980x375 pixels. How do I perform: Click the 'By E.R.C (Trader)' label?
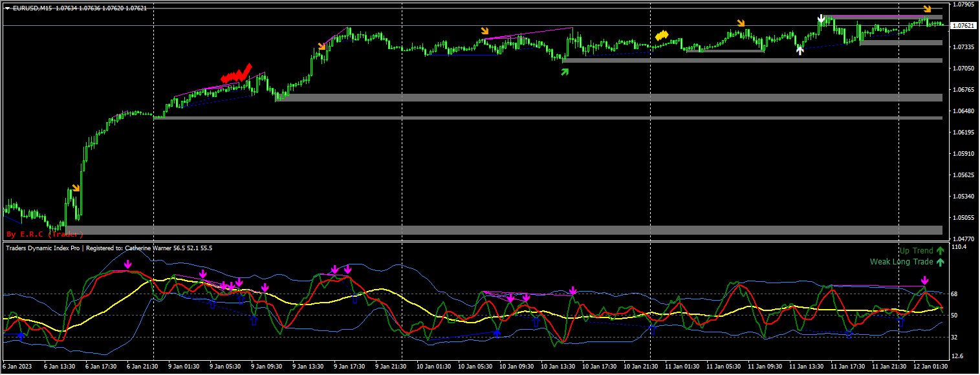[x=45, y=234]
